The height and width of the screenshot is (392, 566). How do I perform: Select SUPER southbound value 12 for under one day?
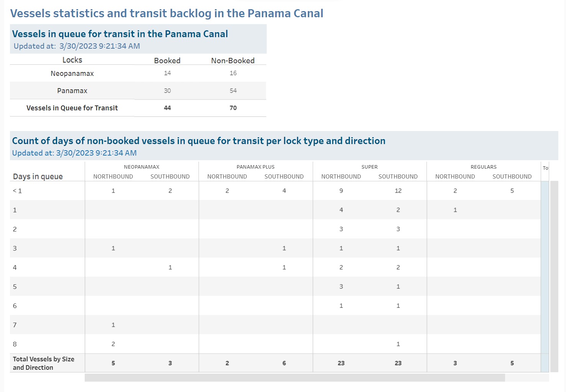(398, 191)
